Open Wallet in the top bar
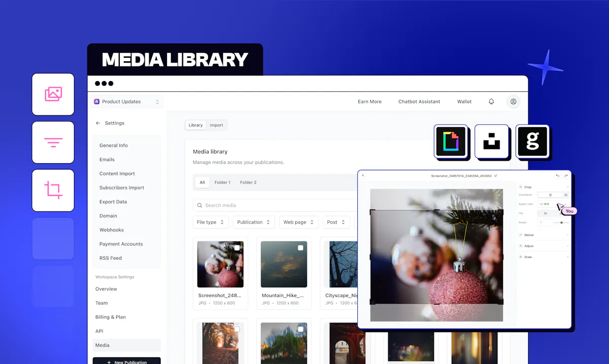Viewport: 609px width, 364px height. [464, 102]
